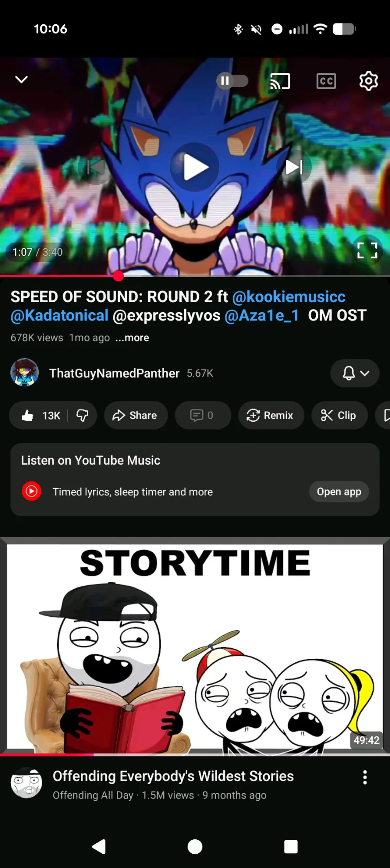This screenshot has width=390, height=868.
Task: Collapse the video player with down chevron
Action: click(21, 79)
